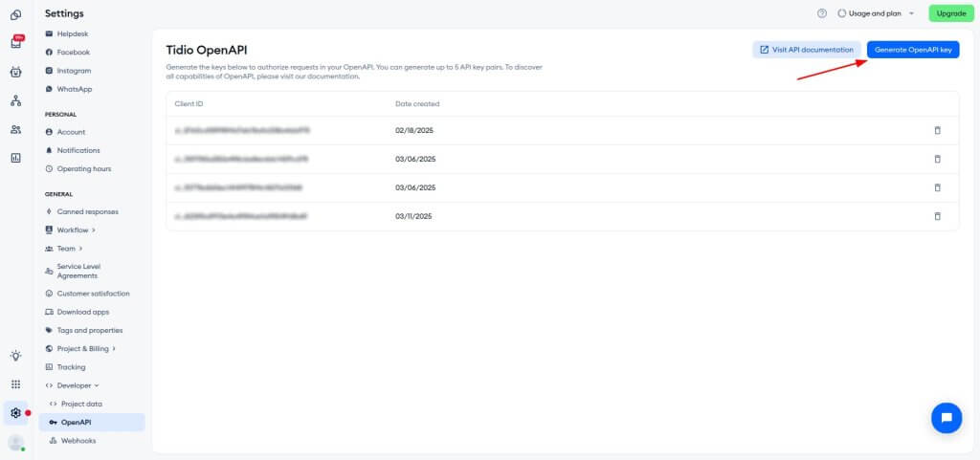Open the top panels icon in left rail
Image resolution: width=980 pixels, height=460 pixels.
coord(16,14)
